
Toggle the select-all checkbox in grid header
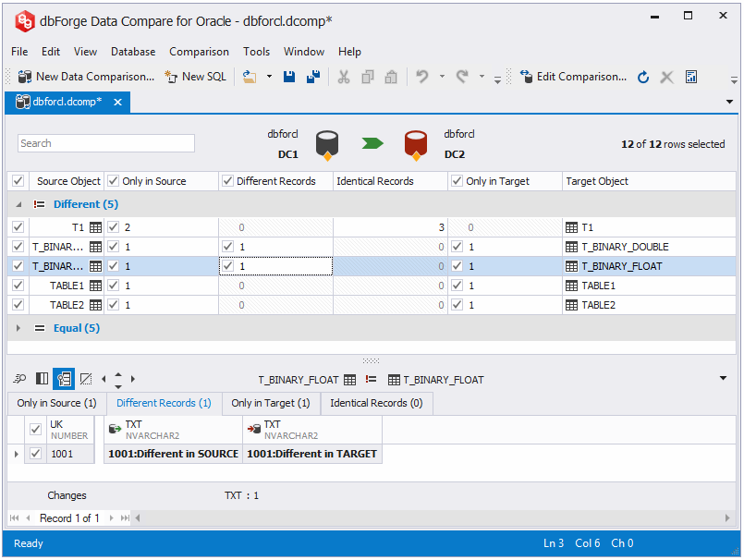click(x=18, y=181)
